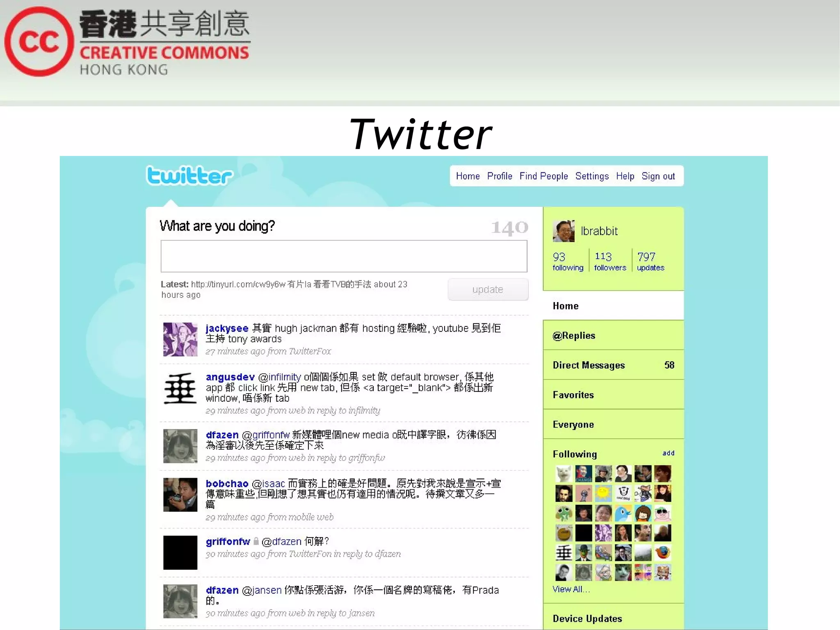Select the white cat avatar in Following grid
This screenshot has height=630, width=840.
tap(564, 473)
